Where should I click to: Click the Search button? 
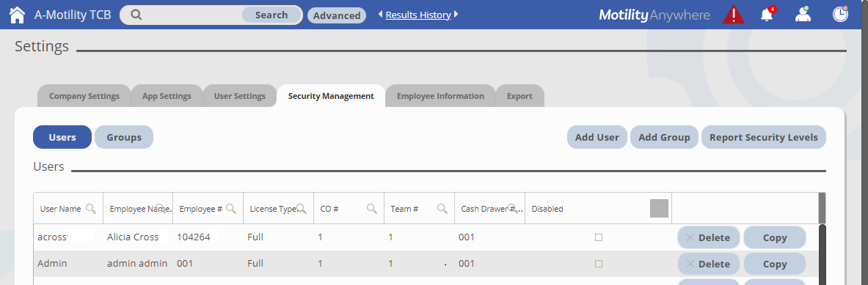click(x=271, y=15)
